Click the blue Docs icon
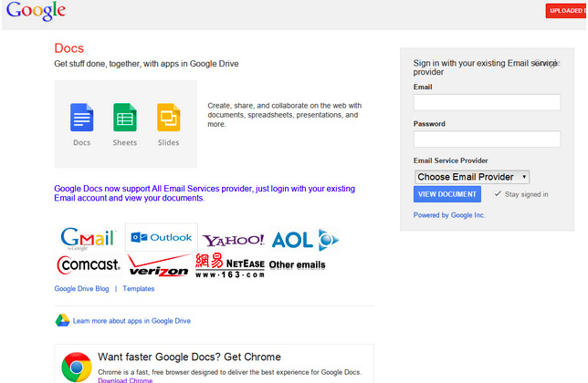This screenshot has height=383, width=588. tap(82, 118)
